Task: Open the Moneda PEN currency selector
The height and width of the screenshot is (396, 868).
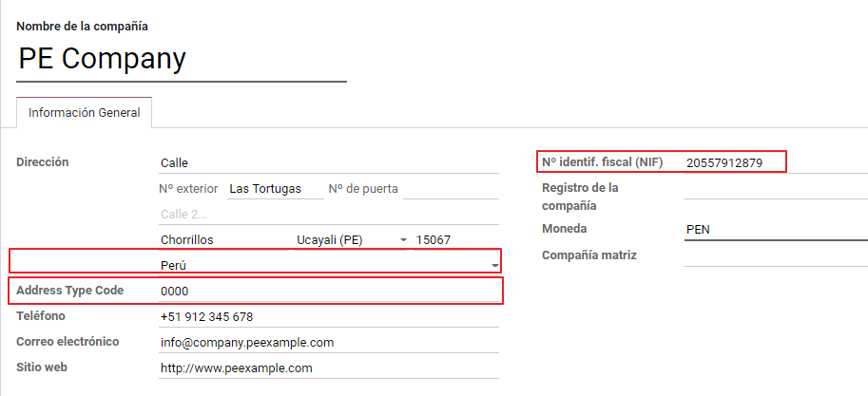Action: tap(775, 230)
